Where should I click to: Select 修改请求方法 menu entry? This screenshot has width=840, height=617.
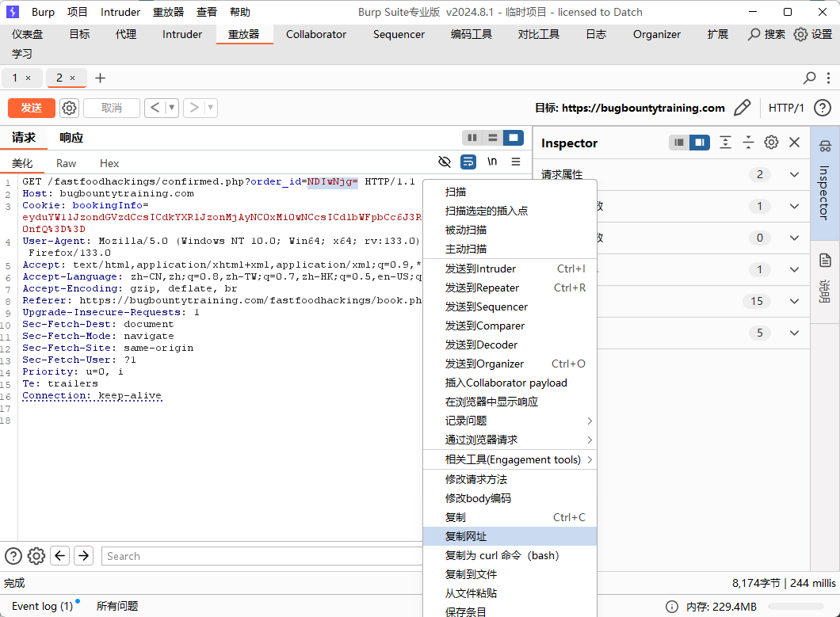pyautogui.click(x=510, y=479)
